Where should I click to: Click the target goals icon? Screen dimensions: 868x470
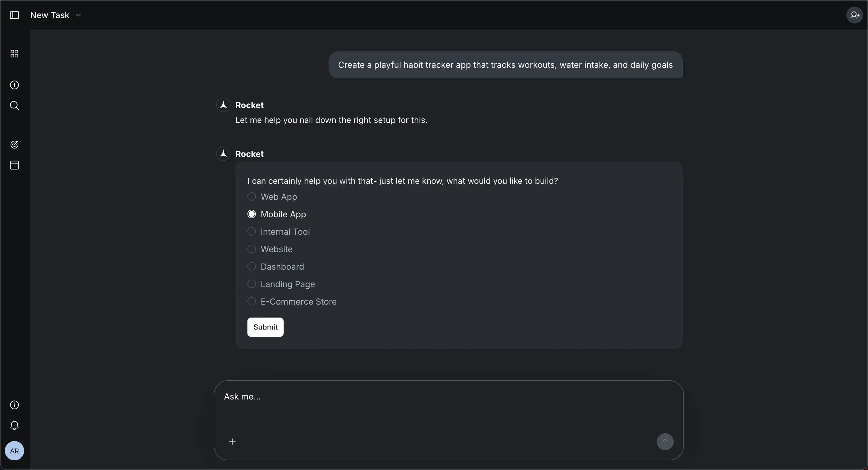tap(14, 145)
